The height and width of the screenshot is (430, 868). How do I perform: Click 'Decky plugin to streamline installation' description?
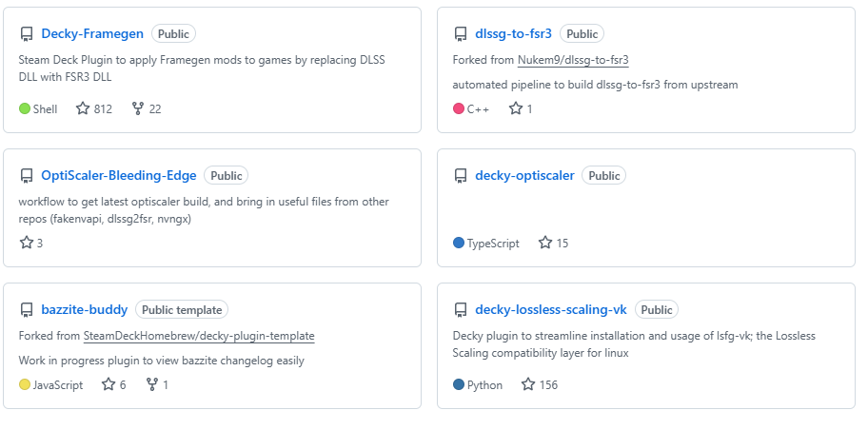point(634,343)
